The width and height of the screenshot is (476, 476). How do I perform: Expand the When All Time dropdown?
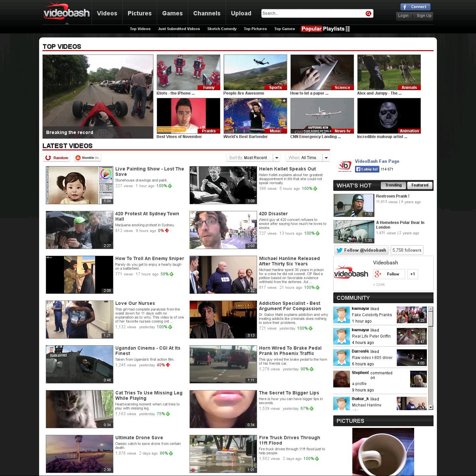coord(308,158)
